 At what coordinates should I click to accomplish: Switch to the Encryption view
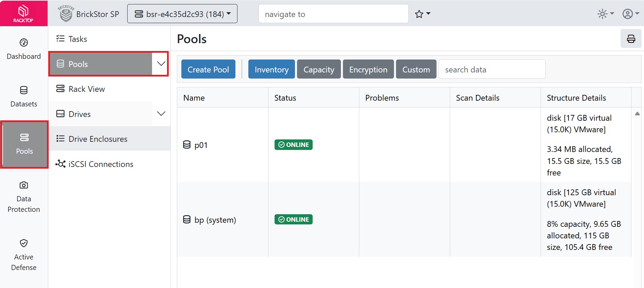tap(368, 69)
